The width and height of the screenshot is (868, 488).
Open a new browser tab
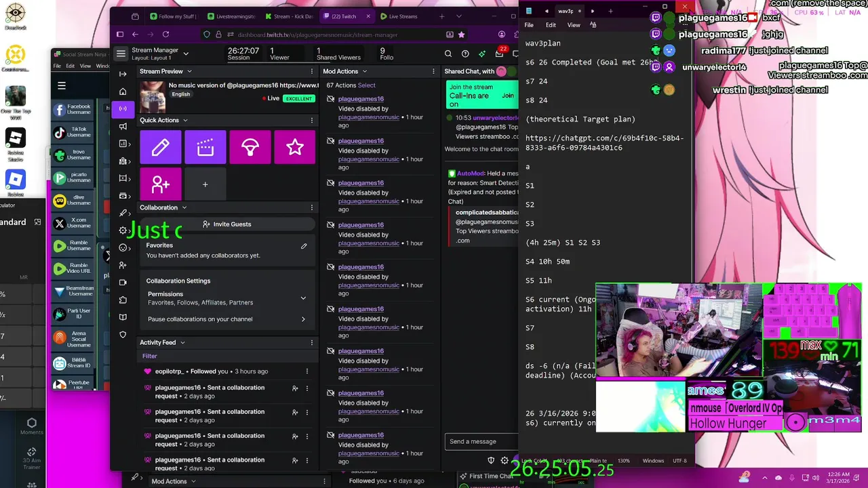(442, 16)
